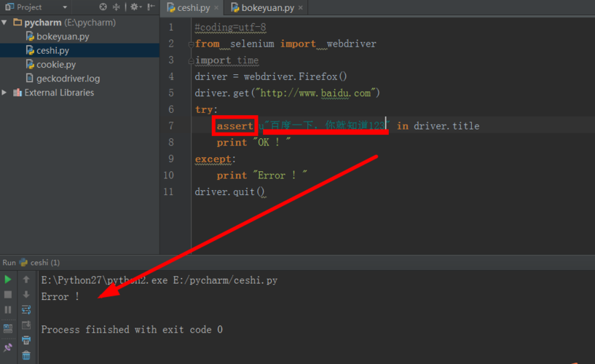Expand External Libraries node
Image resolution: width=595 pixels, height=364 pixels.
(4, 92)
